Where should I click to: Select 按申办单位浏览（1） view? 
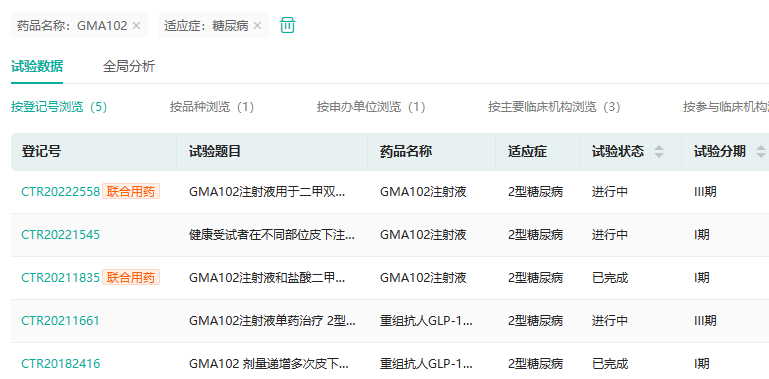click(371, 107)
